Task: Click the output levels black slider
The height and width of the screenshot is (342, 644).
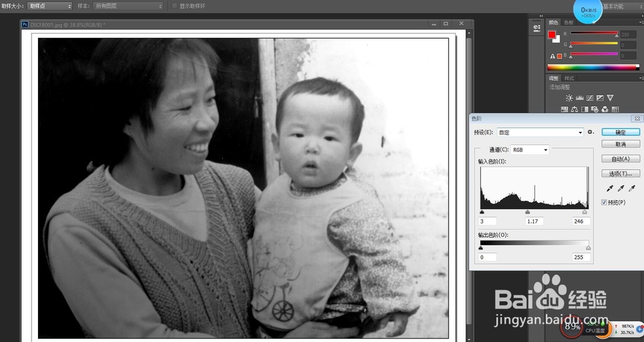Action: click(481, 247)
